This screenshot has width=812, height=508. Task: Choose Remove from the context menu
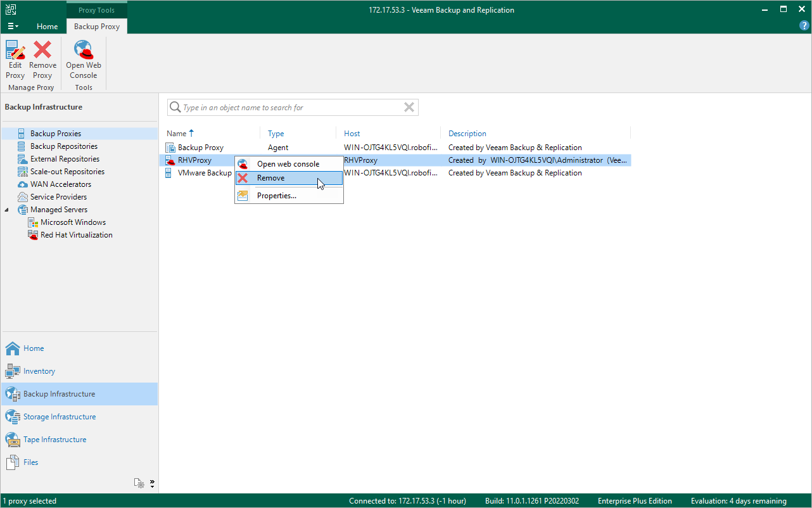289,178
